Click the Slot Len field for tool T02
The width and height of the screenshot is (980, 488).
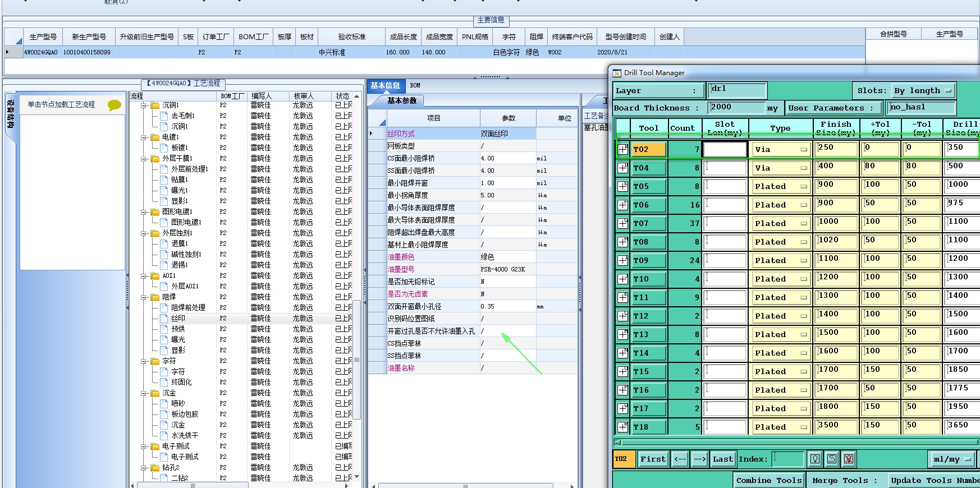tap(725, 149)
